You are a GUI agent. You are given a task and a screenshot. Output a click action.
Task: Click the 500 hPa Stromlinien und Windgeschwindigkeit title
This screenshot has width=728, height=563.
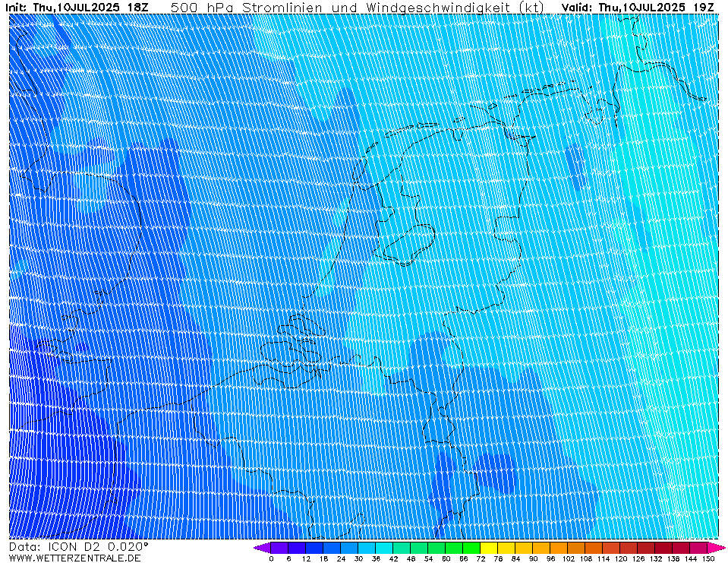point(358,8)
